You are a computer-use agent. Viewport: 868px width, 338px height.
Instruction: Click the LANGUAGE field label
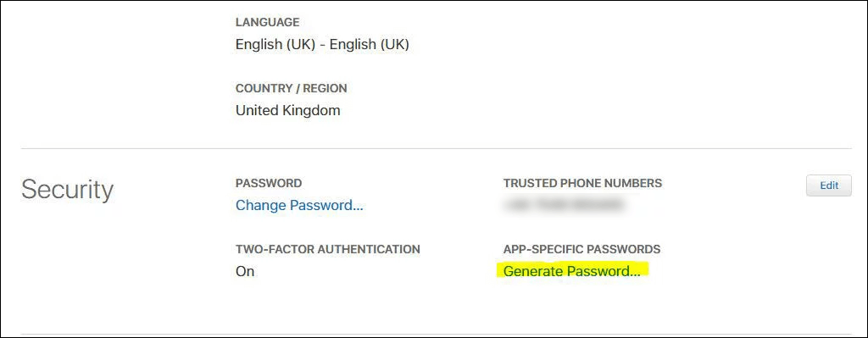coord(267,22)
